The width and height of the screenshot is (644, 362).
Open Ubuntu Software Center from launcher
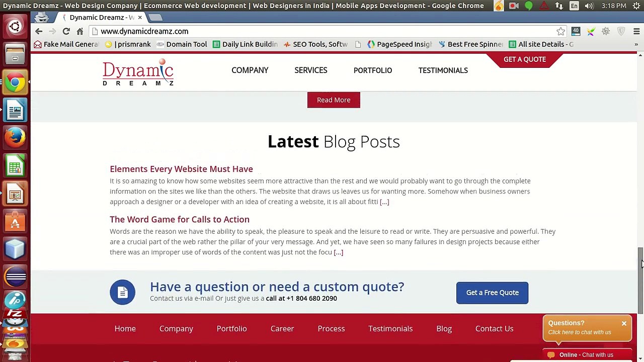(x=15, y=221)
